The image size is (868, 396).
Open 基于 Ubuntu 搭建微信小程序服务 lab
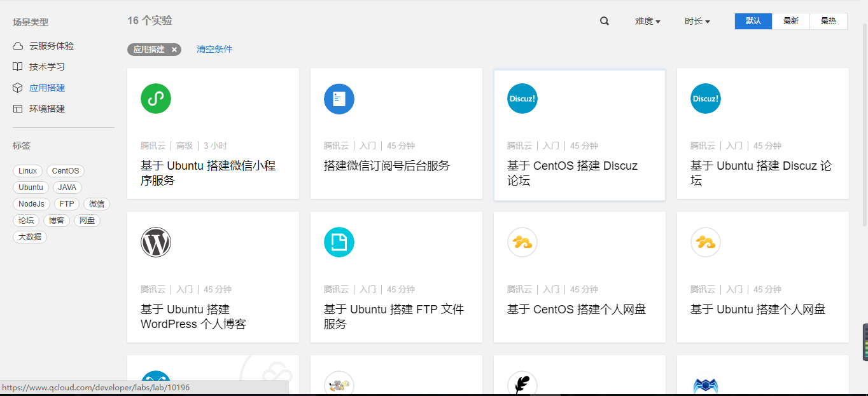[208, 173]
